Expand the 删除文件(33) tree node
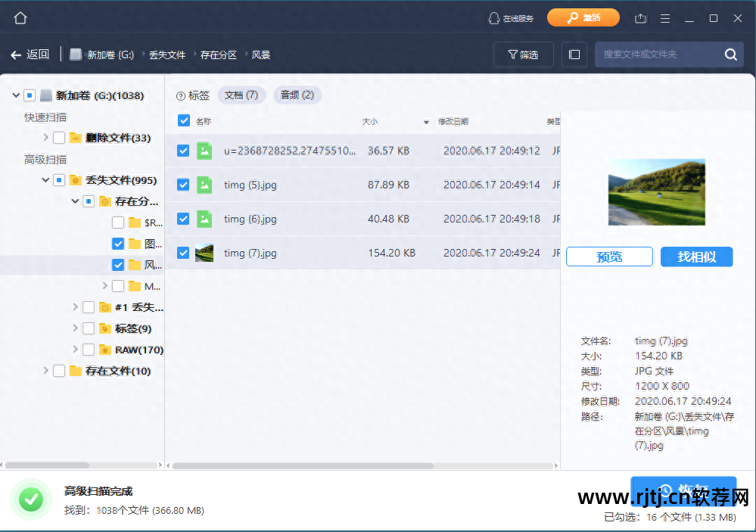 click(x=45, y=138)
